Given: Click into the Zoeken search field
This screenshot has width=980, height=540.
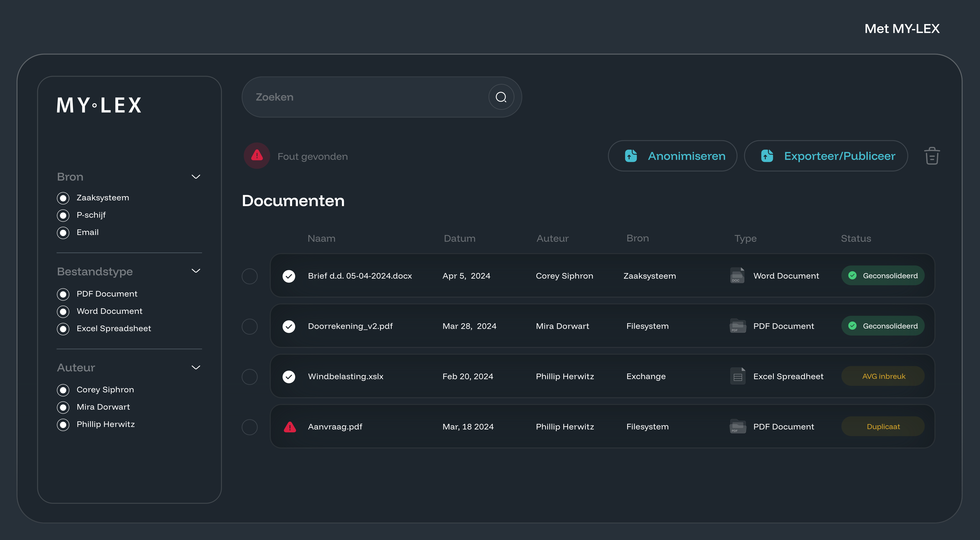Looking at the screenshot, I should pyautogui.click(x=365, y=97).
